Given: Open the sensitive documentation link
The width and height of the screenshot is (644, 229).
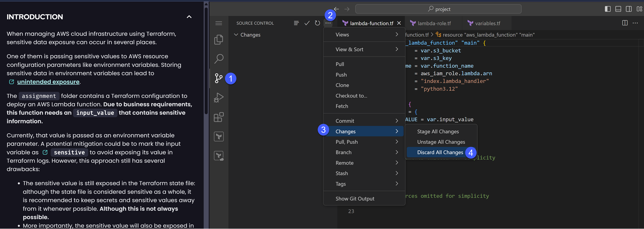Looking at the screenshot, I should [x=69, y=152].
